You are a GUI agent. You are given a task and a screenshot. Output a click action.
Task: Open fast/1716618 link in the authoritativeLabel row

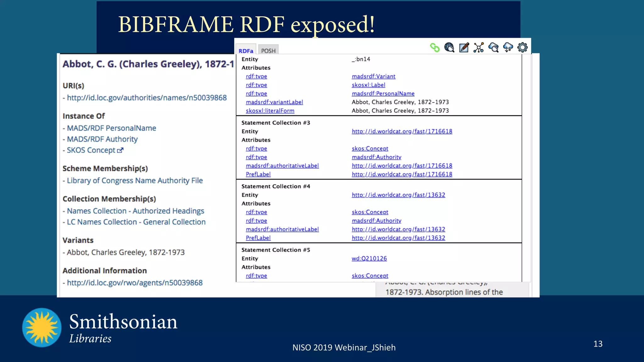point(402,166)
